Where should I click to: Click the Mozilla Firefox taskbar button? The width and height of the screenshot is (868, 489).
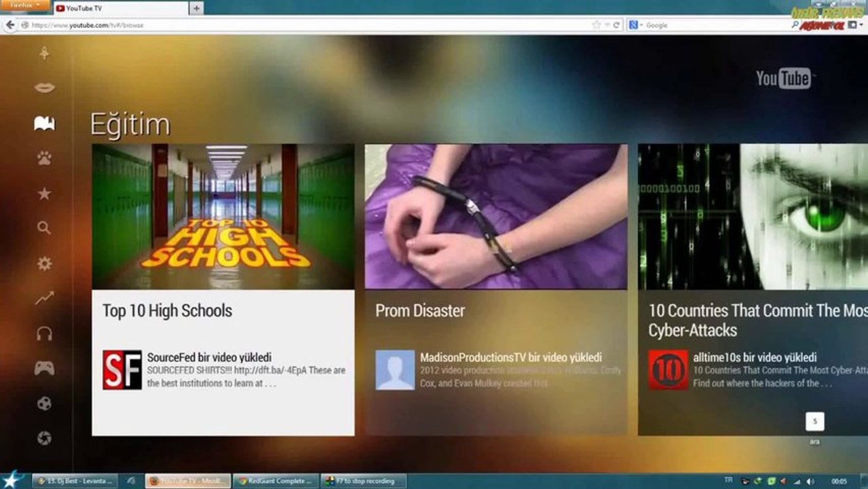pos(188,481)
